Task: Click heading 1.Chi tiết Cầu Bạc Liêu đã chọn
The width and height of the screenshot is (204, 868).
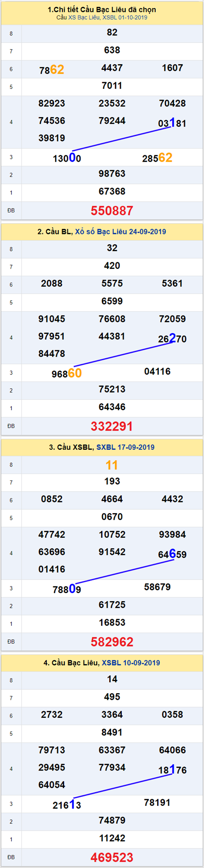Action: coord(102,9)
